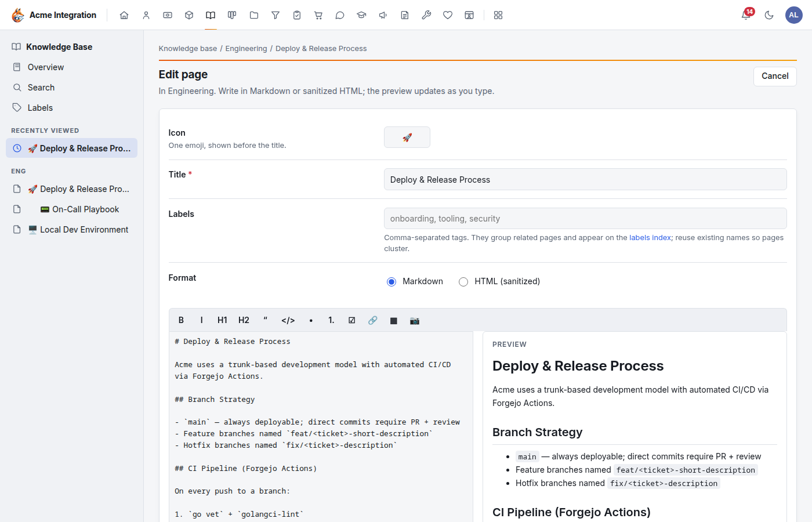Insert a link using the chain toolbar icon

372,320
